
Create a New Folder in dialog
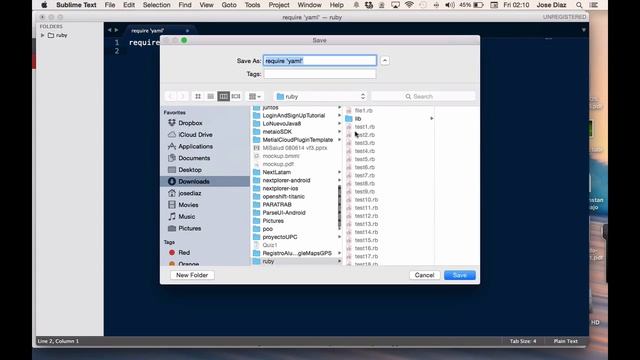pyautogui.click(x=192, y=275)
